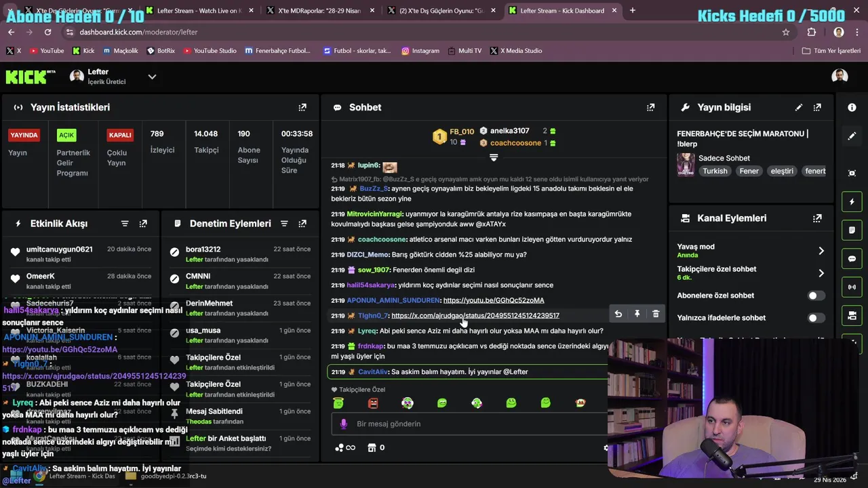The width and height of the screenshot is (868, 488).
Task: Open BotRix bookmark
Action: click(x=160, y=51)
